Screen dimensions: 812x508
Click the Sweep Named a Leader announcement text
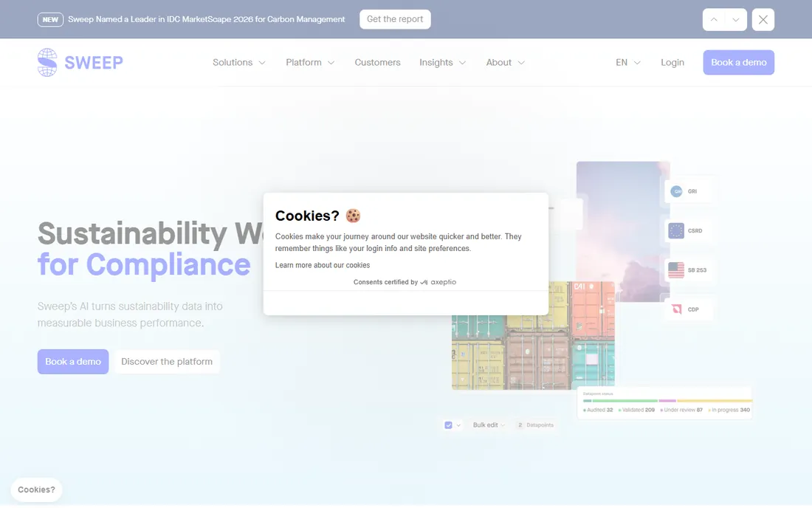pyautogui.click(x=207, y=19)
